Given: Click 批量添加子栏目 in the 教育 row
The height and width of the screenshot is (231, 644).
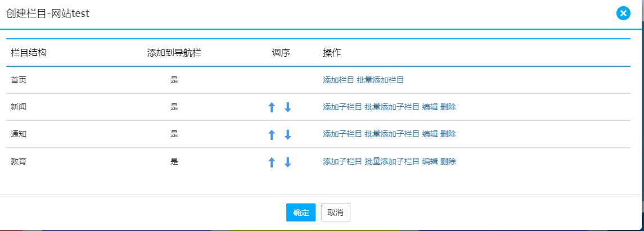Looking at the screenshot, I should pos(392,161).
